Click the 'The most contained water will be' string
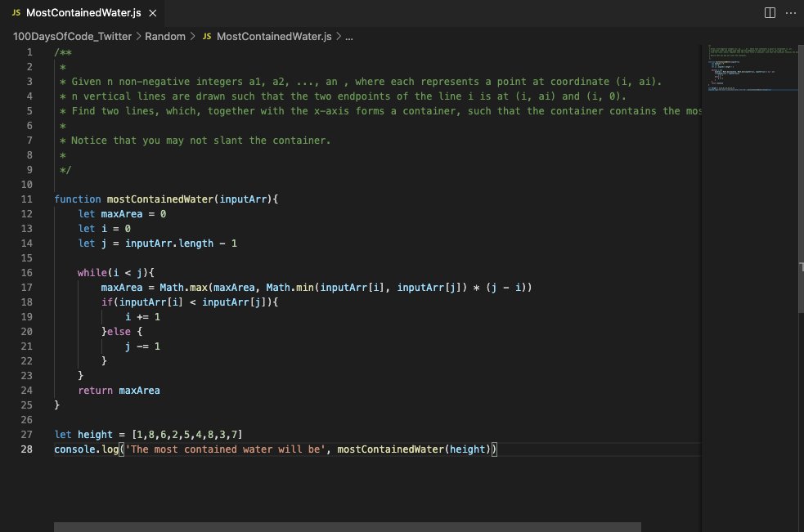Image resolution: width=804 pixels, height=532 pixels. pyautogui.click(x=225, y=449)
